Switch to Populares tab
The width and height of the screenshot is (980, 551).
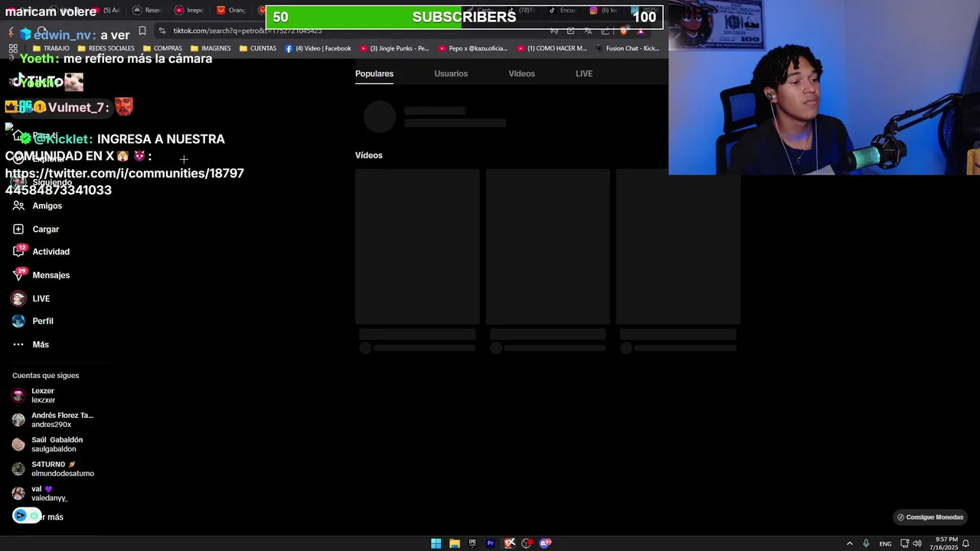point(374,73)
